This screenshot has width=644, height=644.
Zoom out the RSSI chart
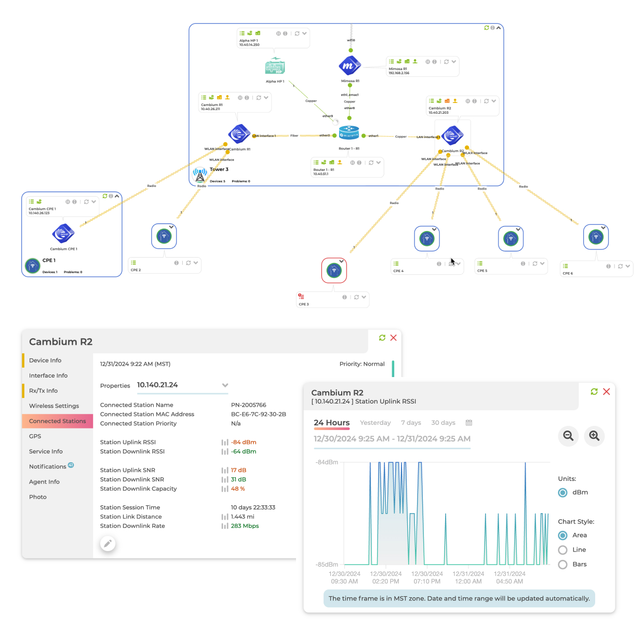point(569,436)
